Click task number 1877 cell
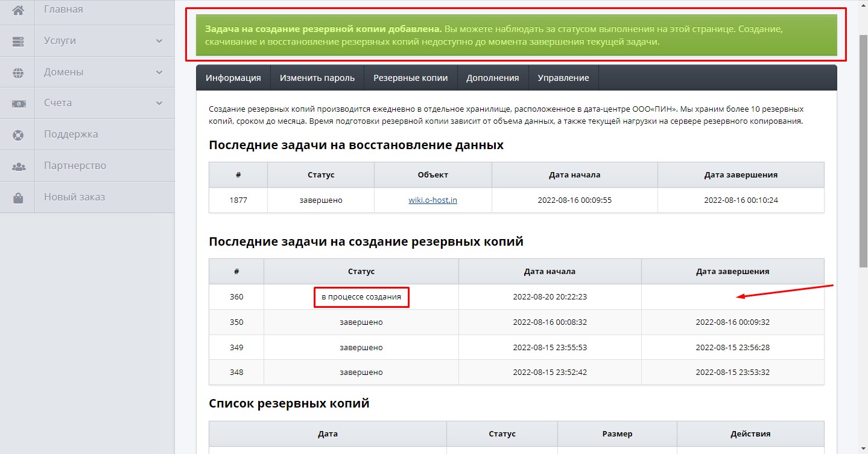 (238, 200)
